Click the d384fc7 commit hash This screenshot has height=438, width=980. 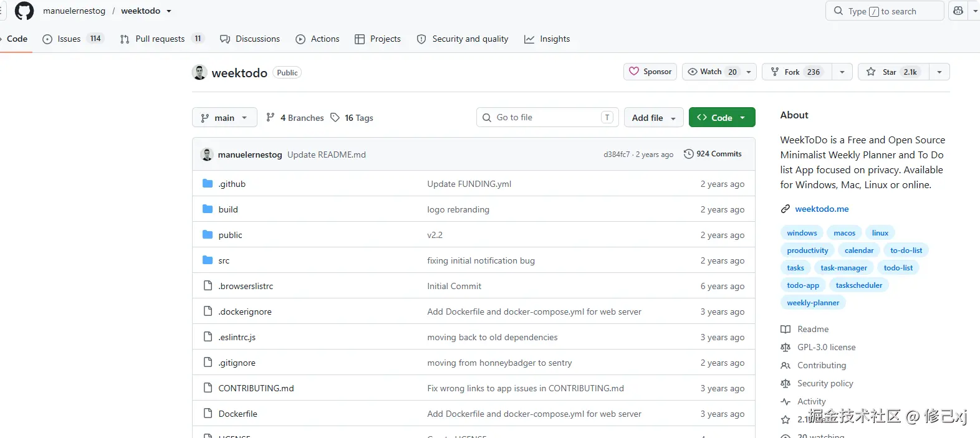click(617, 155)
